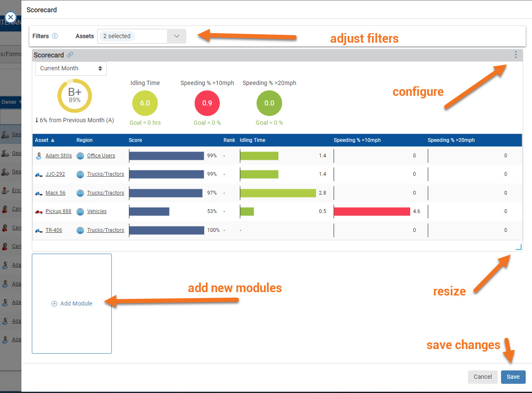Save the scorecard changes
This screenshot has height=393, width=532.
pos(513,377)
